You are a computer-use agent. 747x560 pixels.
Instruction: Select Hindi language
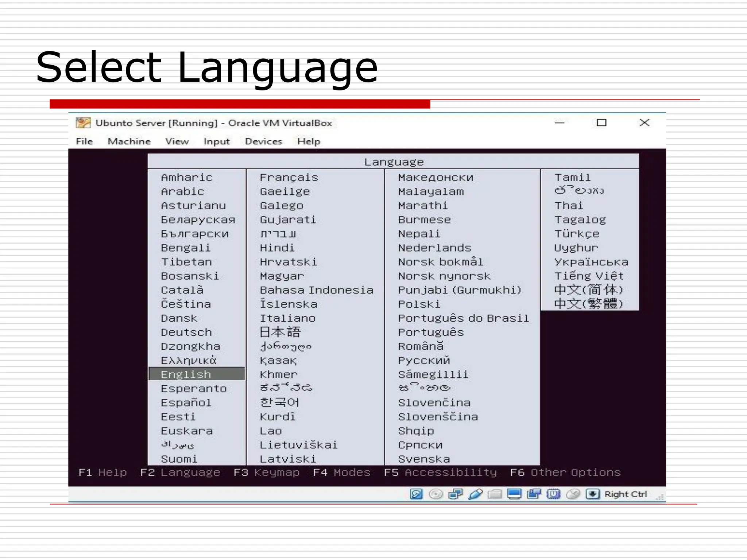277,248
